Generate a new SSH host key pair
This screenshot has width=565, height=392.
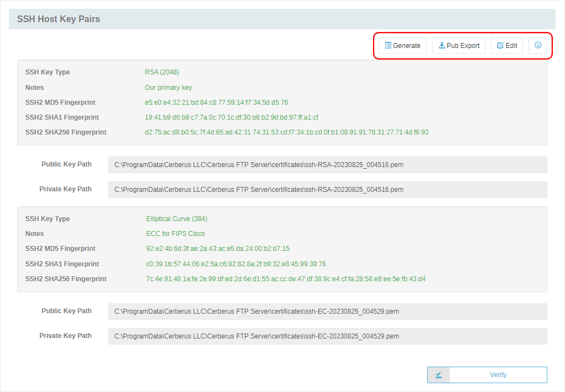tap(402, 45)
